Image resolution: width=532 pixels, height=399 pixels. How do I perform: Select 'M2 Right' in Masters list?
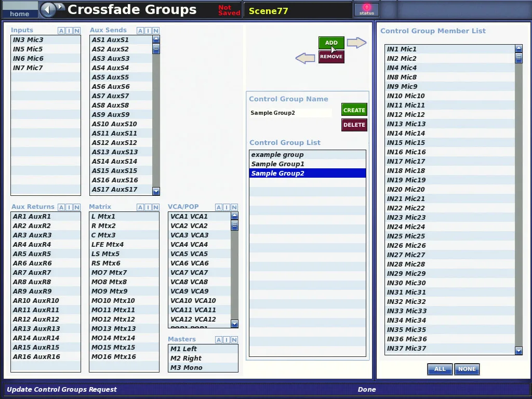203,358
